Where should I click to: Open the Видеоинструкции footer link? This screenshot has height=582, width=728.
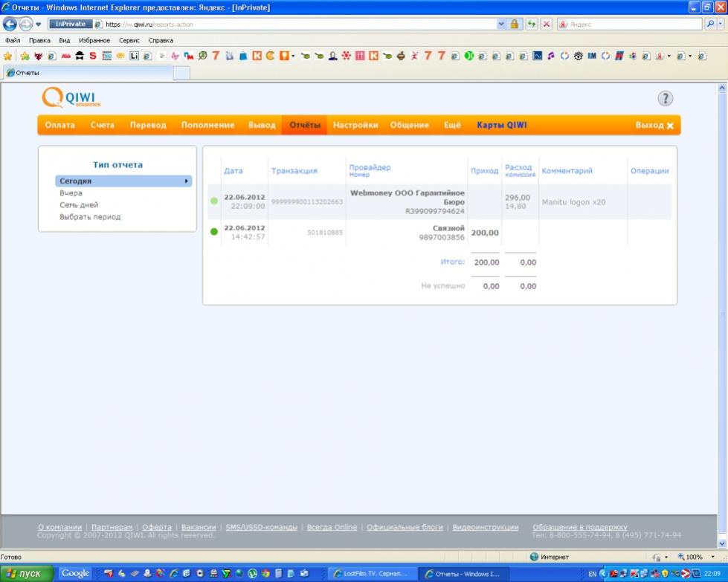click(x=485, y=527)
